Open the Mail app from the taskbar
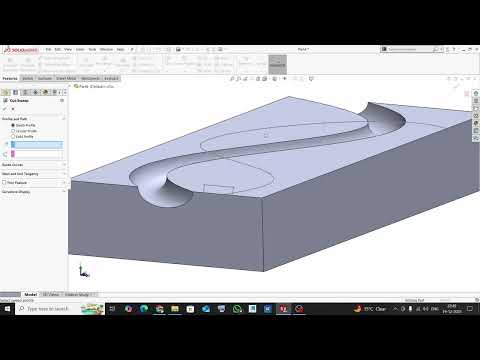This screenshot has height=360, width=480. tap(206, 309)
